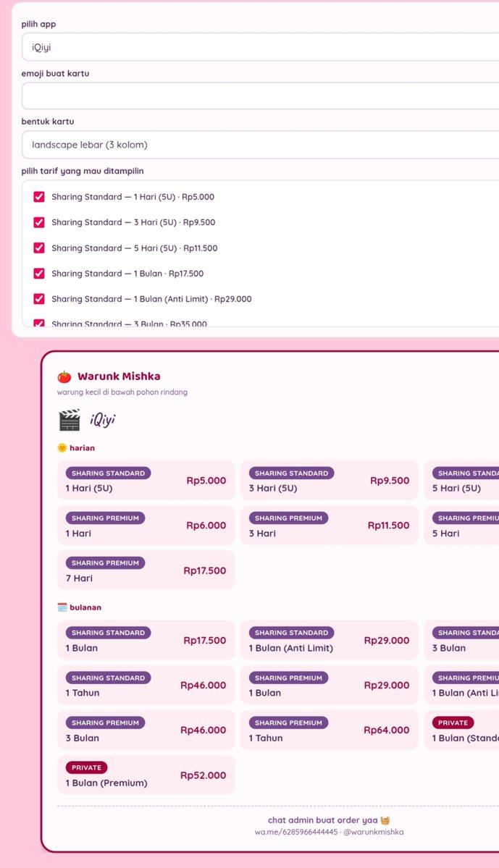Click 'chat admin buat order yaa' text
The height and width of the screenshot is (868, 499).
(x=323, y=820)
